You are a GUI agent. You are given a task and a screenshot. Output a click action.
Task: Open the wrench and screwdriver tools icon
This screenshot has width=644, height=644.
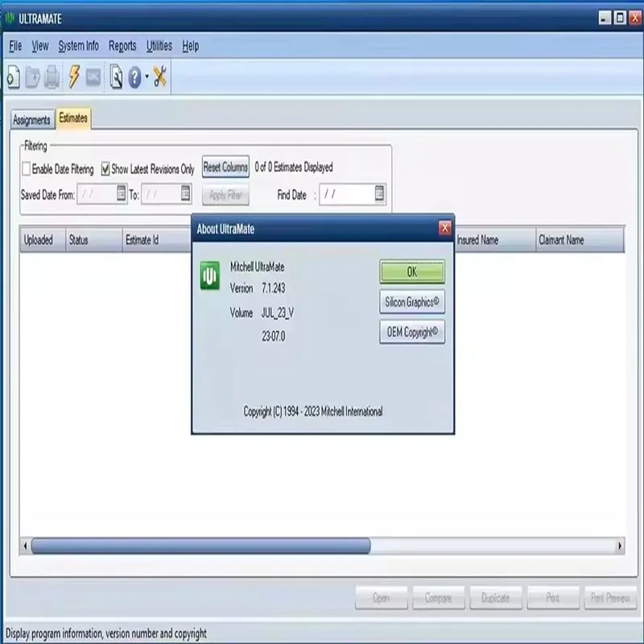click(x=159, y=76)
